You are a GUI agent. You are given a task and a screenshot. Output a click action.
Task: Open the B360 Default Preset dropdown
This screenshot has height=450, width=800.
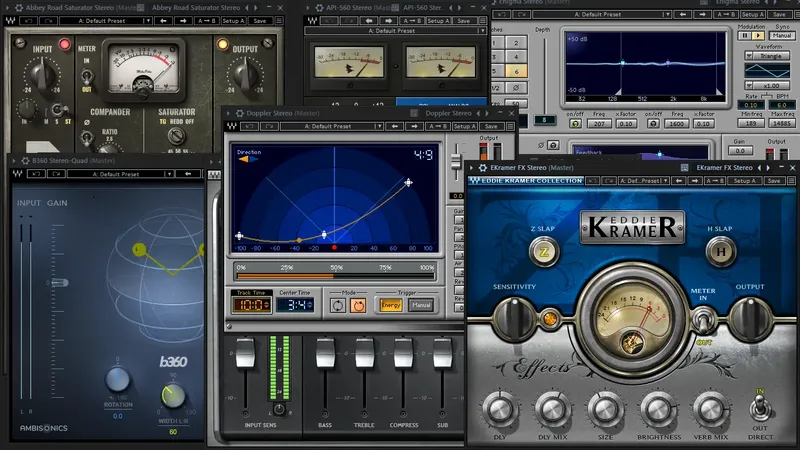[x=119, y=174]
